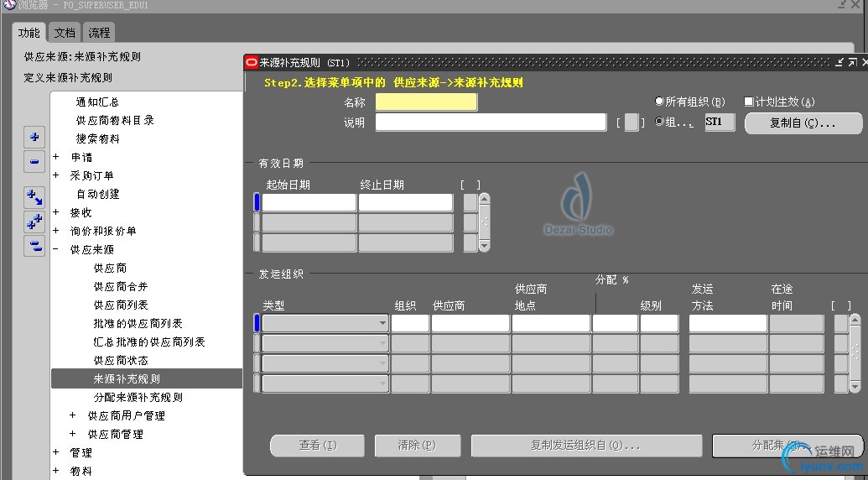Click the 分配 % field in first row
Viewport: 868px width, 480px height.
coord(615,323)
